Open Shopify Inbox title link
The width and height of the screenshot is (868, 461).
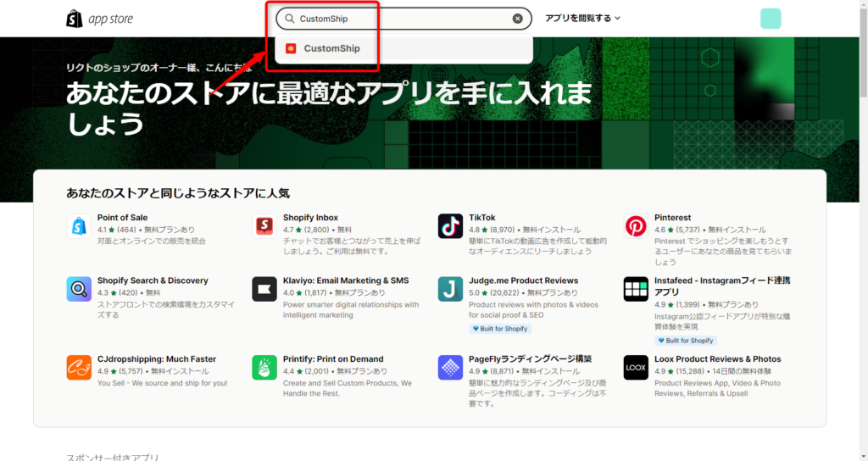(310, 218)
